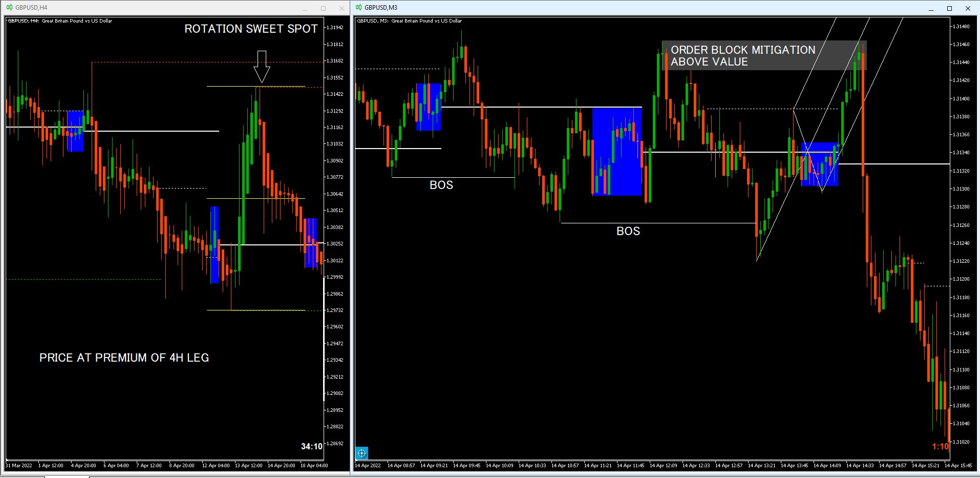This screenshot has width=980, height=478.
Task: Select the 'ROTATION SWEET SPOT' text label
Action: tap(251, 29)
